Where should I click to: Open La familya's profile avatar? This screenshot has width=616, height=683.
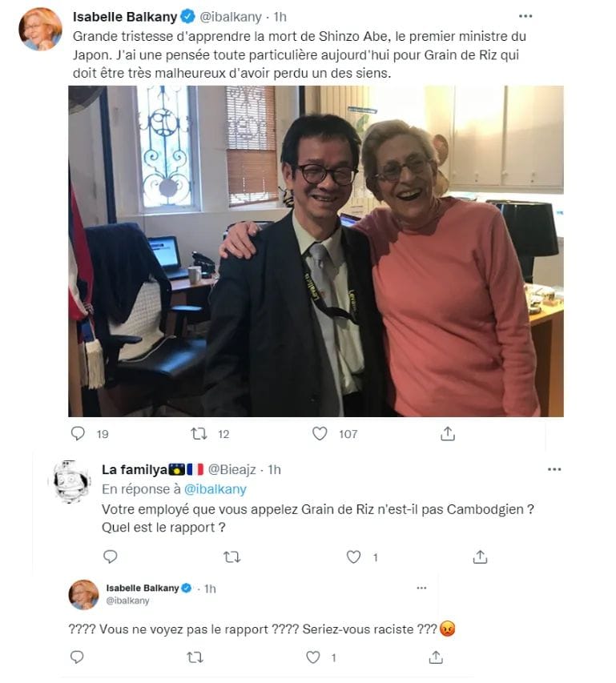point(71,480)
